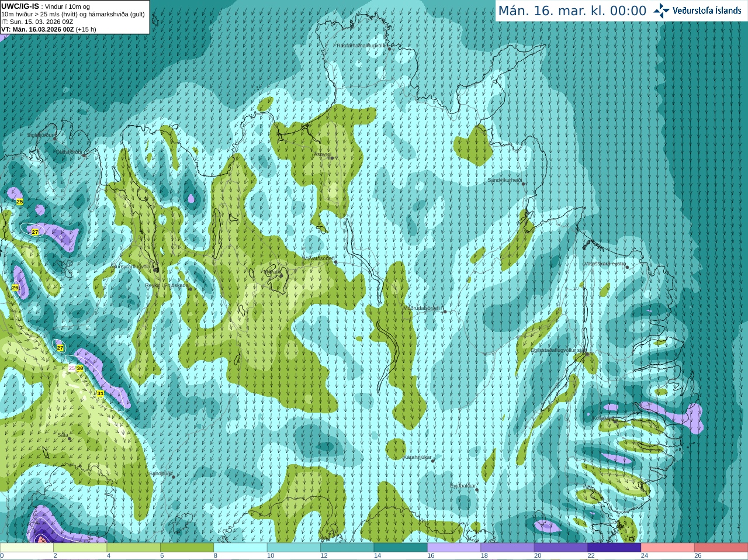Select the 24–26 m/s pink legend swatch

click(667, 548)
